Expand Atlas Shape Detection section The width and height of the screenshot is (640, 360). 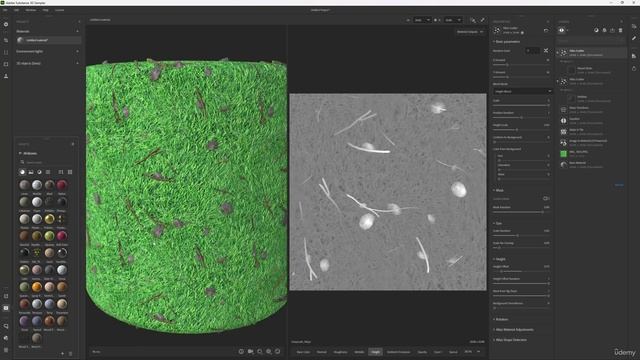click(x=510, y=340)
